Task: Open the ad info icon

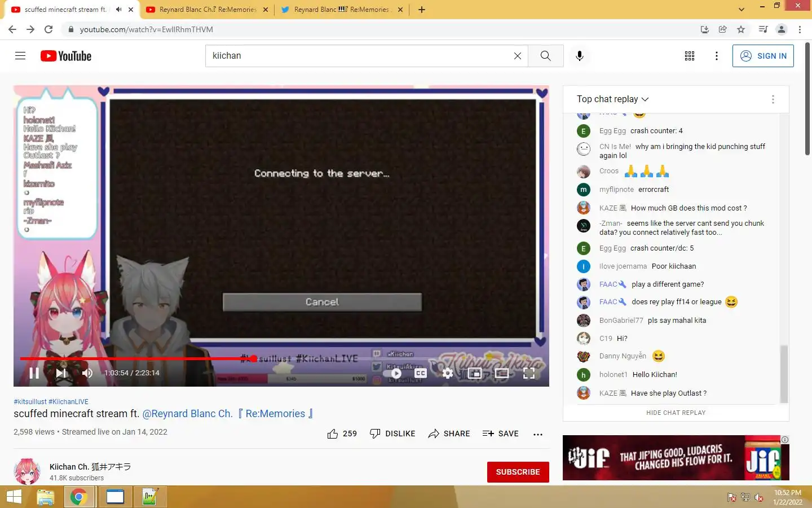Action: coord(785,440)
